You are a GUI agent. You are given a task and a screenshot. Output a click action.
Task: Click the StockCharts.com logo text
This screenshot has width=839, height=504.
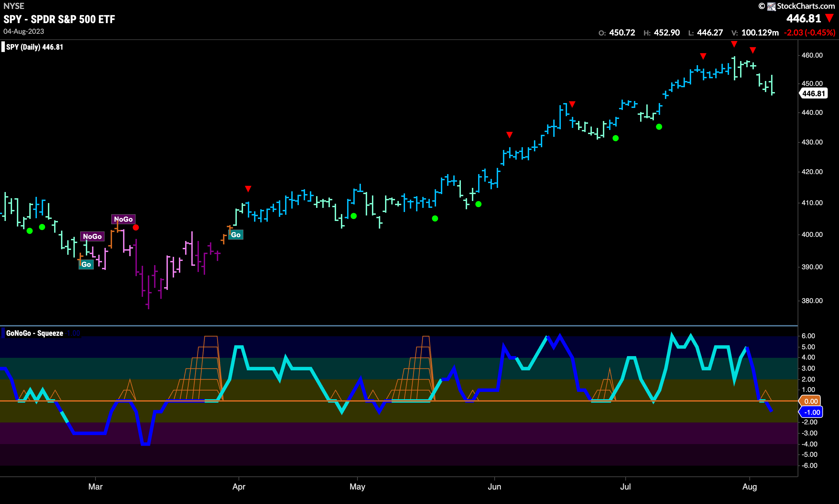[806, 6]
